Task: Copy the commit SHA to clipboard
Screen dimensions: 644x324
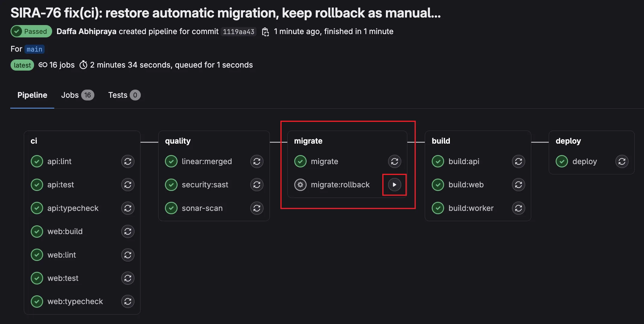Action: pyautogui.click(x=265, y=31)
